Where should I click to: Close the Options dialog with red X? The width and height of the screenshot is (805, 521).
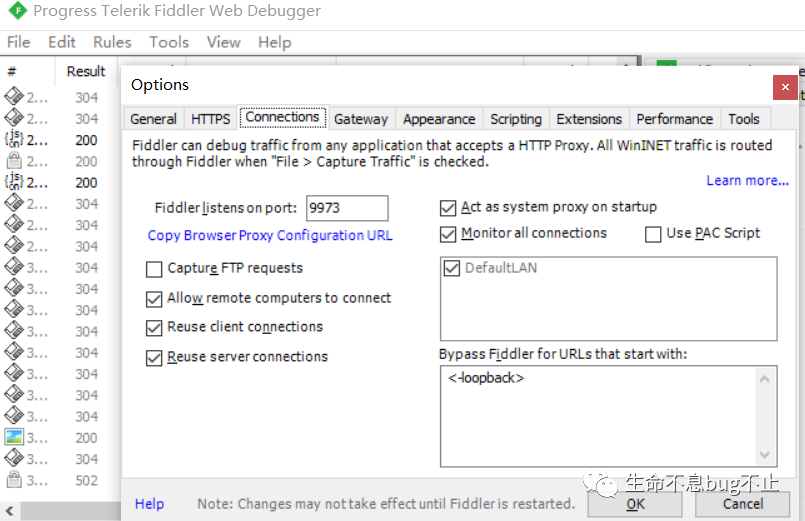pyautogui.click(x=785, y=87)
